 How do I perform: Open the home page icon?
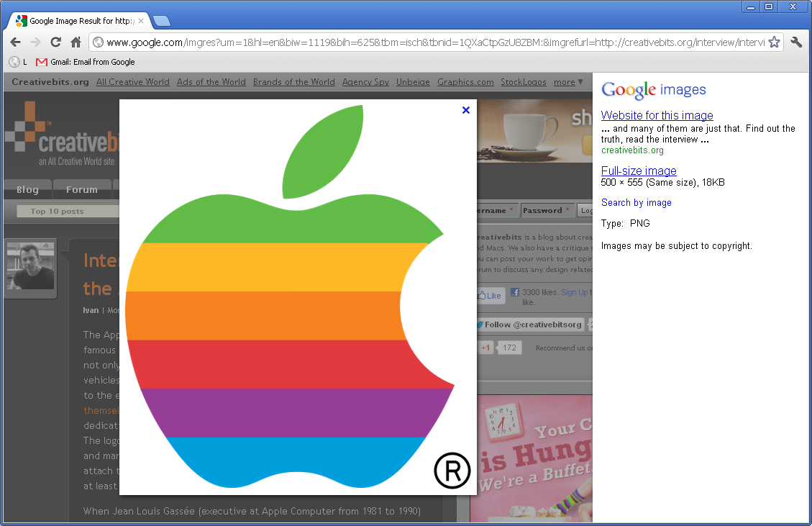pos(76,42)
